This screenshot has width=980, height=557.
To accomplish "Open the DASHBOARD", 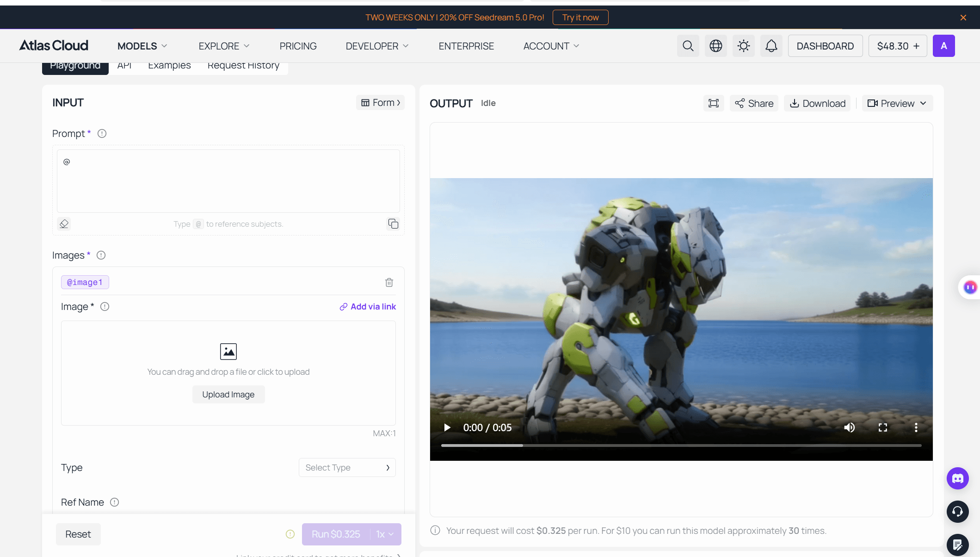I will [825, 46].
